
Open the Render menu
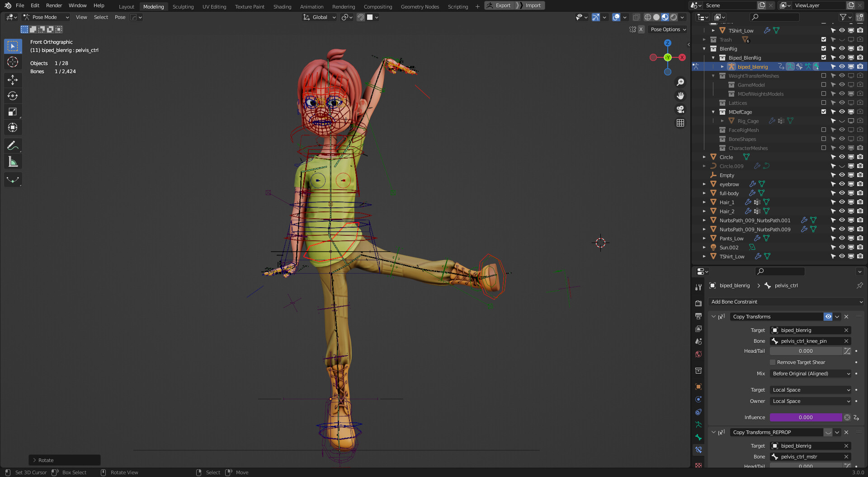click(x=54, y=5)
